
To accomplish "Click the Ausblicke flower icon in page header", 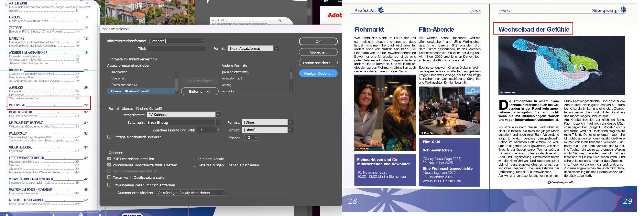I will coord(381,10).
